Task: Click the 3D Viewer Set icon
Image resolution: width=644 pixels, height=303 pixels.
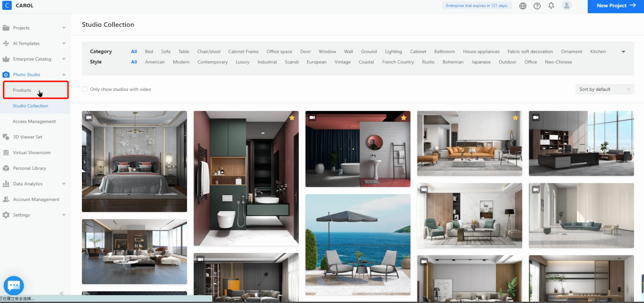Action: coord(6,137)
